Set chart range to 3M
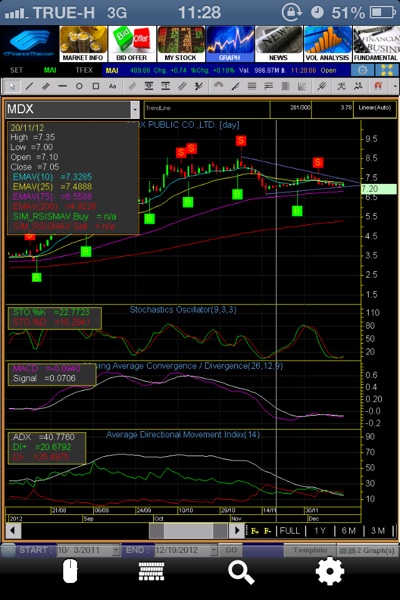400x600 pixels. [378, 531]
